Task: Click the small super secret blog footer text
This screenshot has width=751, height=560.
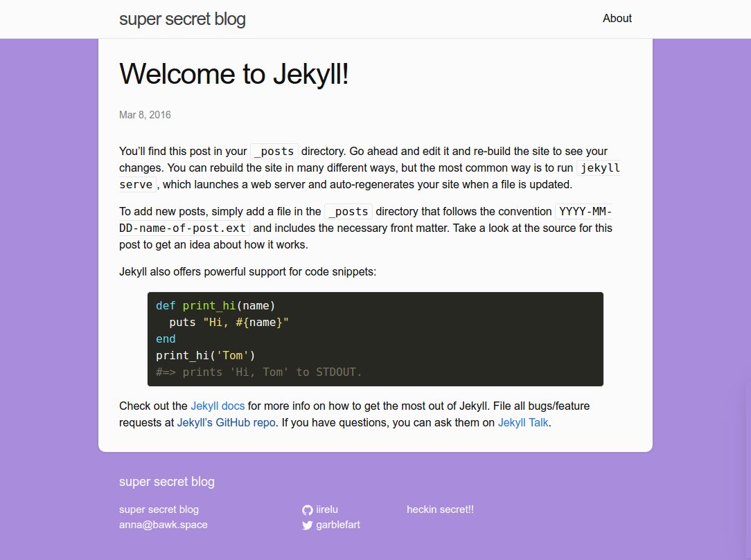Action: point(159,509)
